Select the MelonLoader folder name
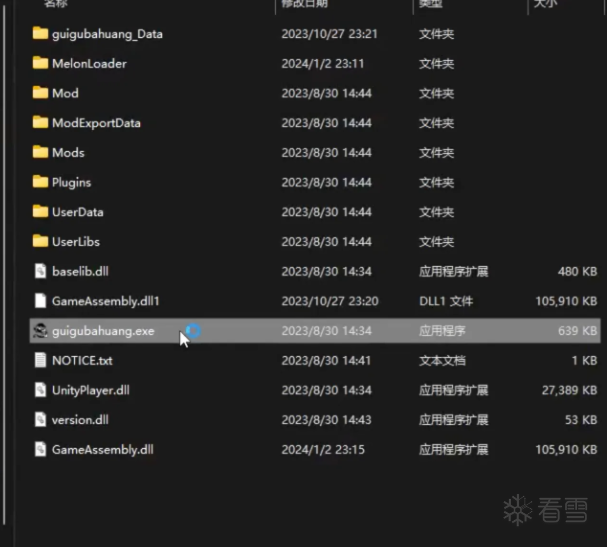This screenshot has height=547, width=607. 89,63
